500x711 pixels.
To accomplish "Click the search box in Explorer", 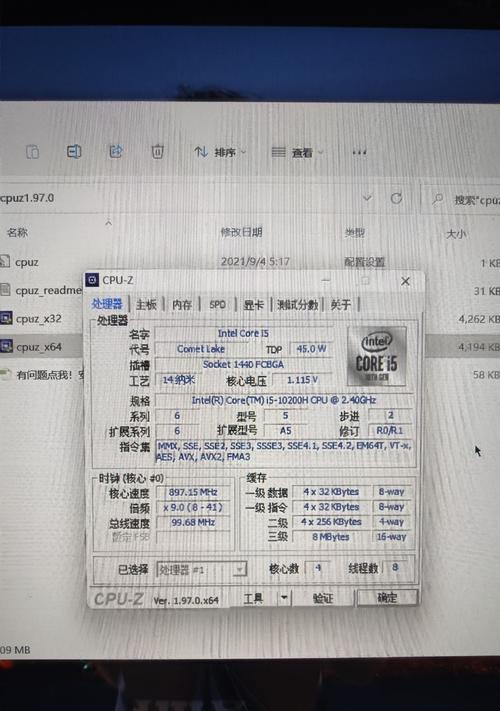I will [462, 199].
